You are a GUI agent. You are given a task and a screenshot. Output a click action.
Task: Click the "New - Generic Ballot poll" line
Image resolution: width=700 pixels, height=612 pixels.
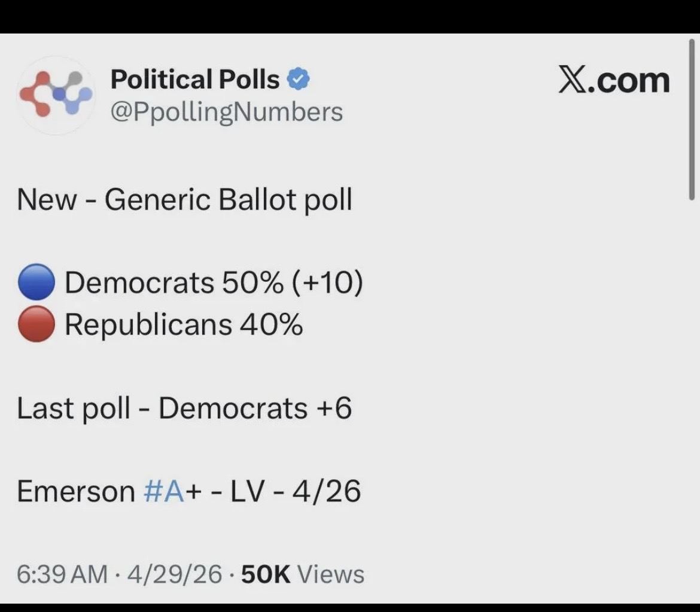click(184, 200)
